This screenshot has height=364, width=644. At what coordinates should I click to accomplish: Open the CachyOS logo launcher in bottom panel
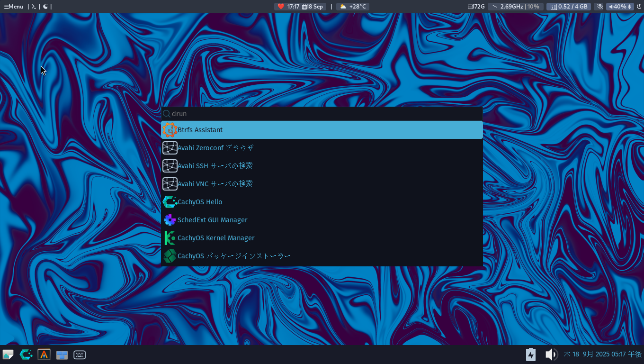click(26, 355)
